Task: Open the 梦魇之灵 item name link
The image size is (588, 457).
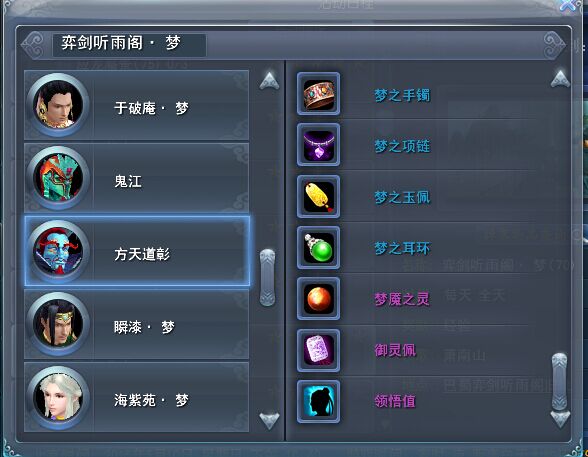Action: pyautogui.click(x=402, y=299)
